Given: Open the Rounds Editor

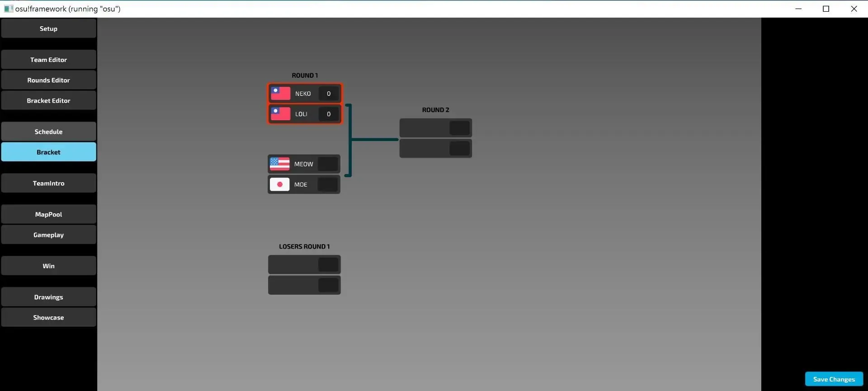Looking at the screenshot, I should coord(48,80).
